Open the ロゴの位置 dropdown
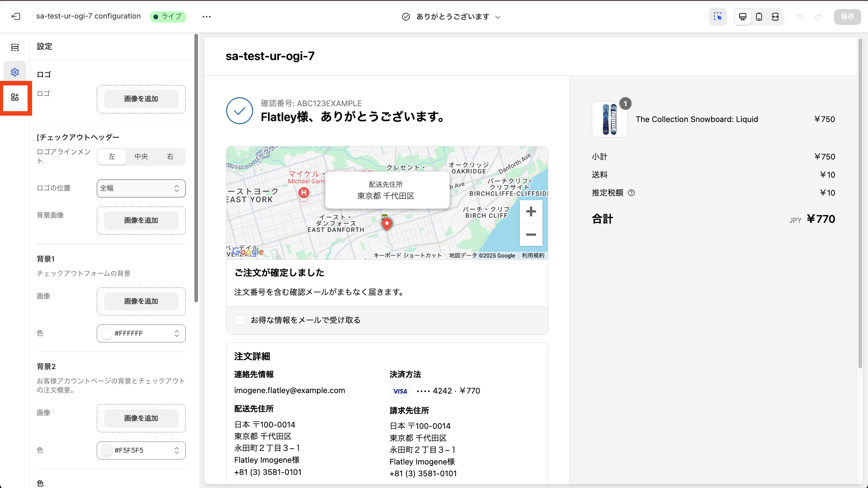Image resolution: width=868 pixels, height=488 pixels. point(141,188)
